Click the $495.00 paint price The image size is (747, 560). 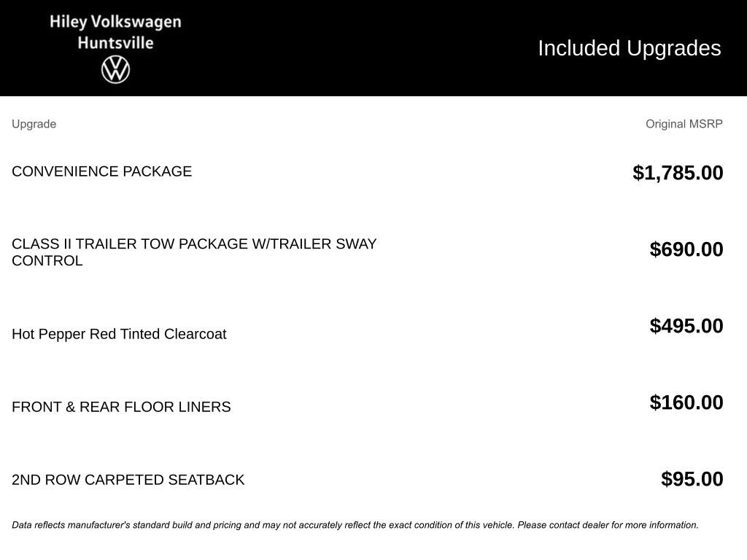click(x=686, y=326)
